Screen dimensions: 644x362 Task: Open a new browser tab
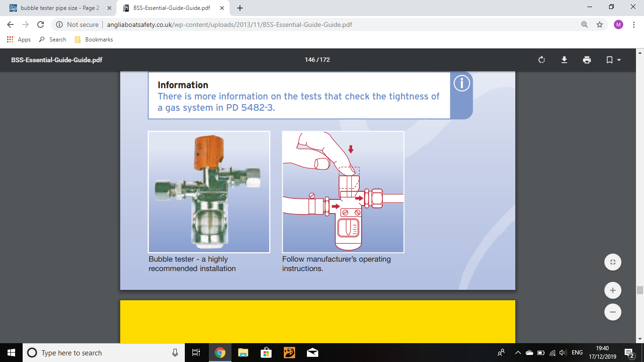click(x=240, y=8)
